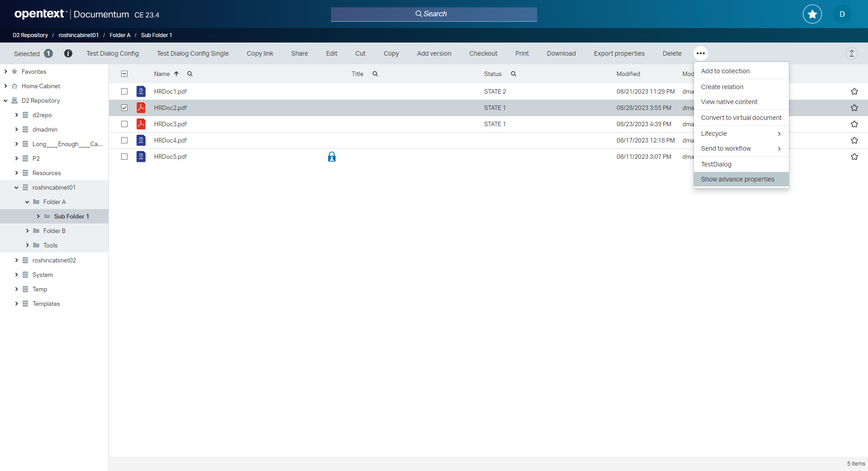Collapse the roshincabinet01 node

pyautogui.click(x=16, y=187)
